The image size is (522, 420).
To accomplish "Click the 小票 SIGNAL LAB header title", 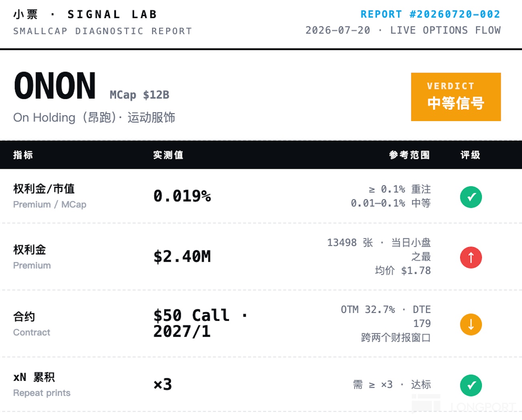I will click(85, 14).
